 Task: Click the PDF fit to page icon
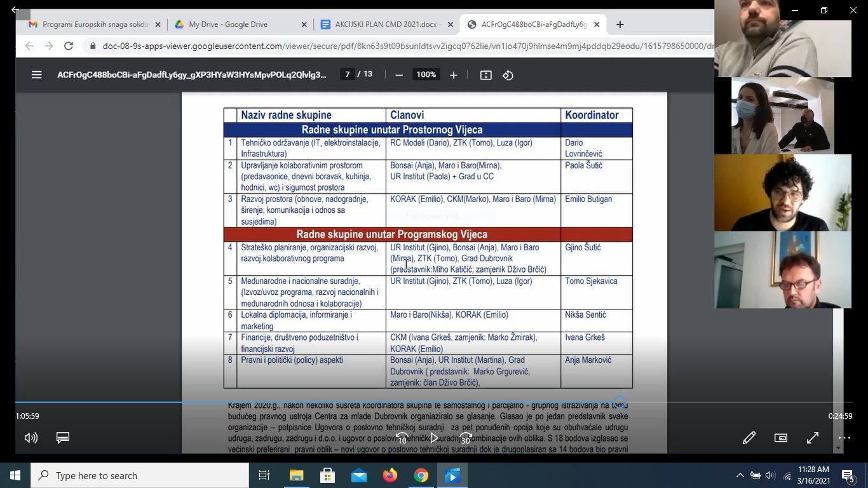(x=486, y=75)
